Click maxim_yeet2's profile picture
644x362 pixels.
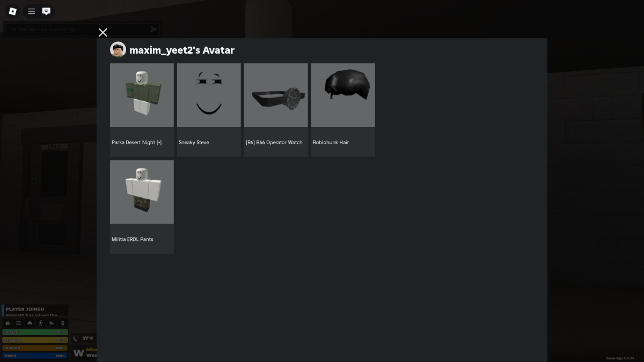click(118, 50)
